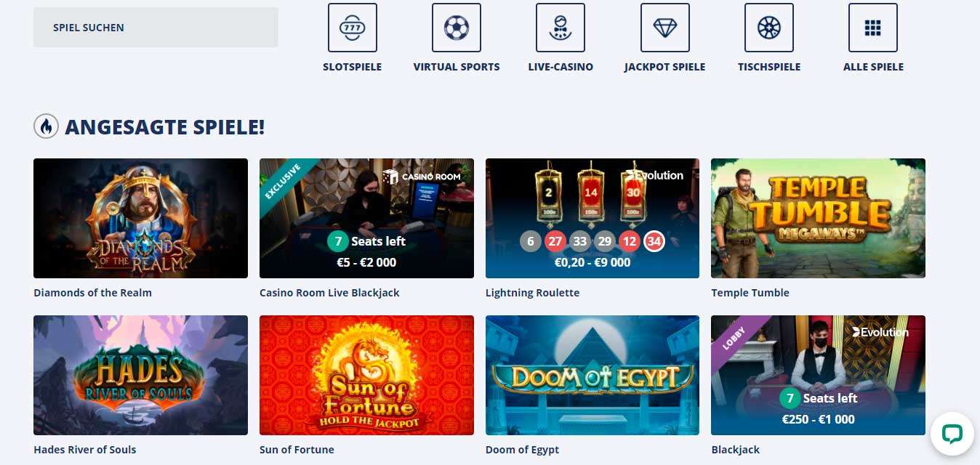980x465 pixels.
Task: Click the Spiel Suchen search field
Action: point(156,28)
